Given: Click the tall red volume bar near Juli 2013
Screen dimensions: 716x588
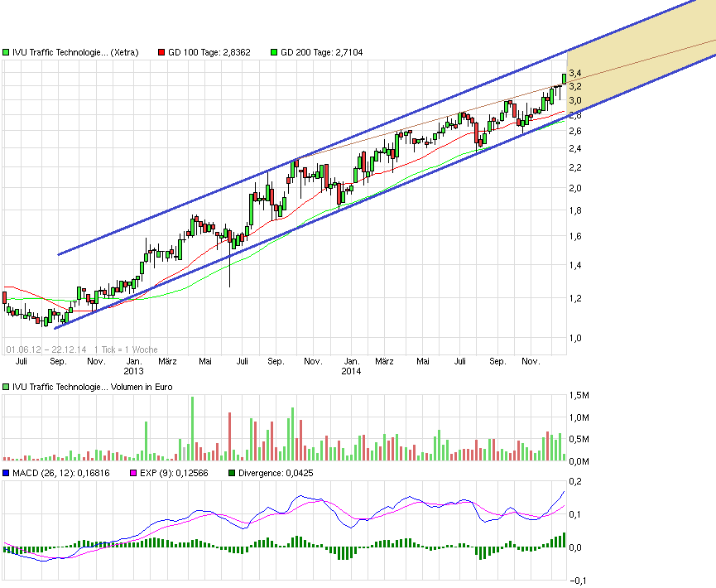Looking at the screenshot, I should tap(229, 436).
